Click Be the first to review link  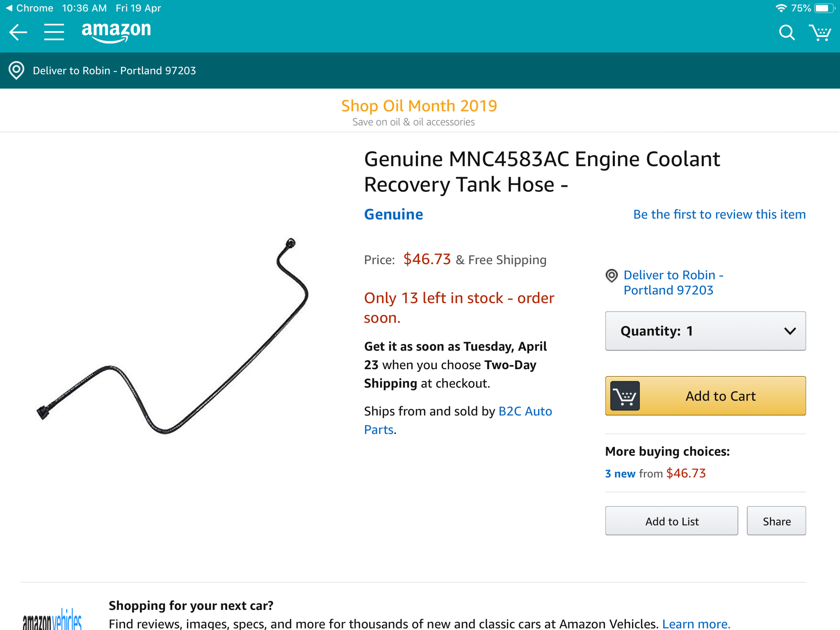719,214
